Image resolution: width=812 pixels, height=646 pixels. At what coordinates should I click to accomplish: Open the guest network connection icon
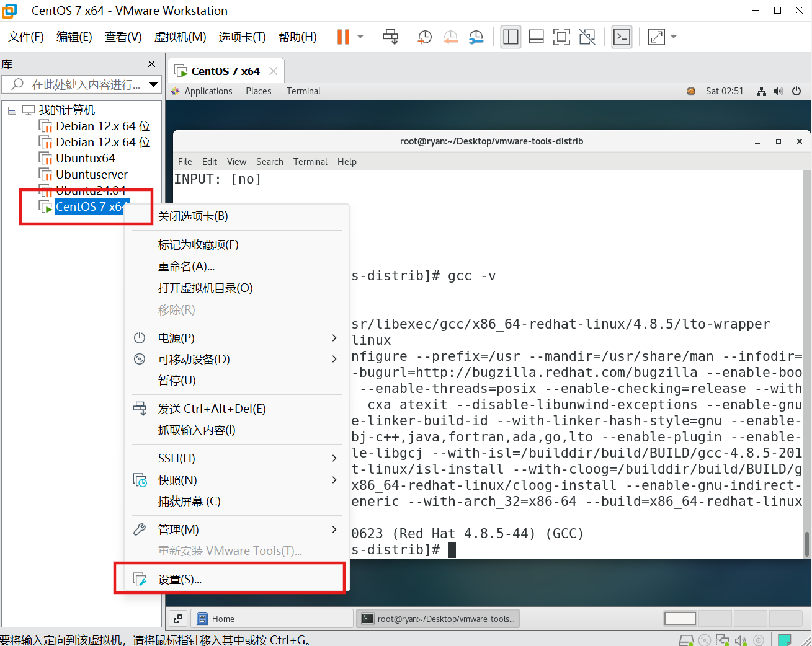tap(761, 91)
